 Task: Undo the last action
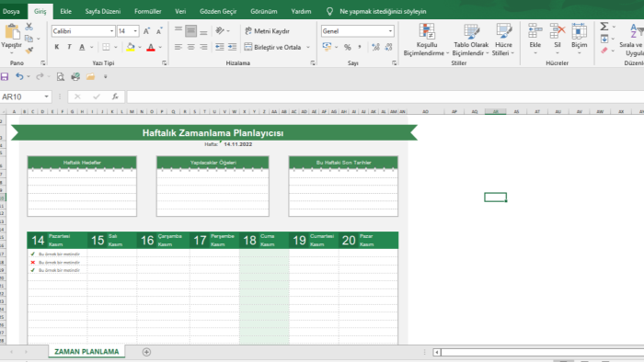tap(19, 76)
